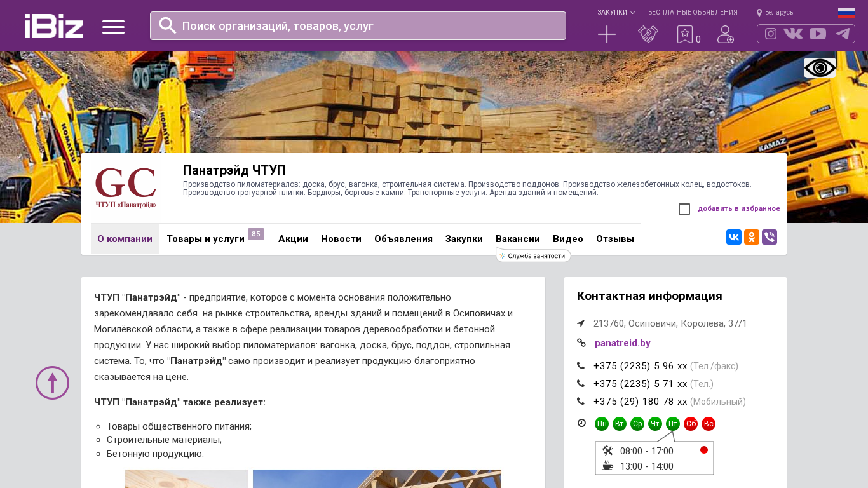This screenshot has height=488, width=868.
Task: Open the Видео tab
Action: point(568,239)
